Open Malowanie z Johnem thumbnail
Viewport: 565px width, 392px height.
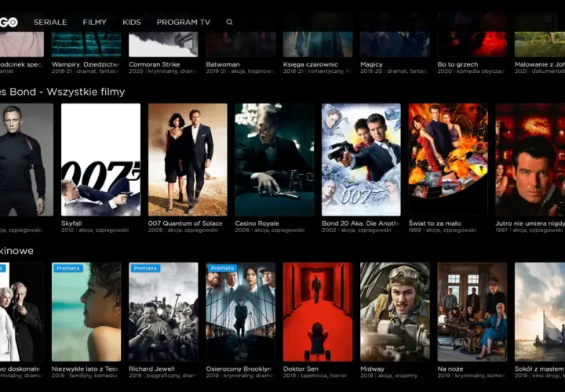[x=540, y=44]
